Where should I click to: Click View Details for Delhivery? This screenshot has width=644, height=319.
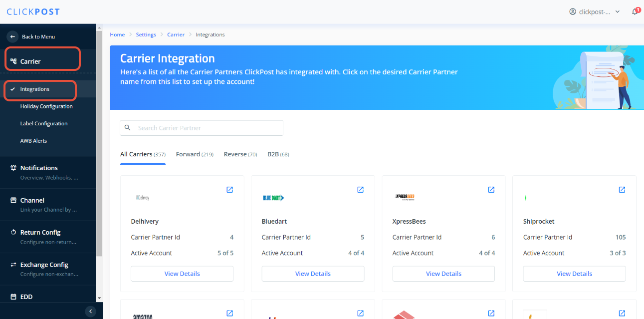click(182, 274)
